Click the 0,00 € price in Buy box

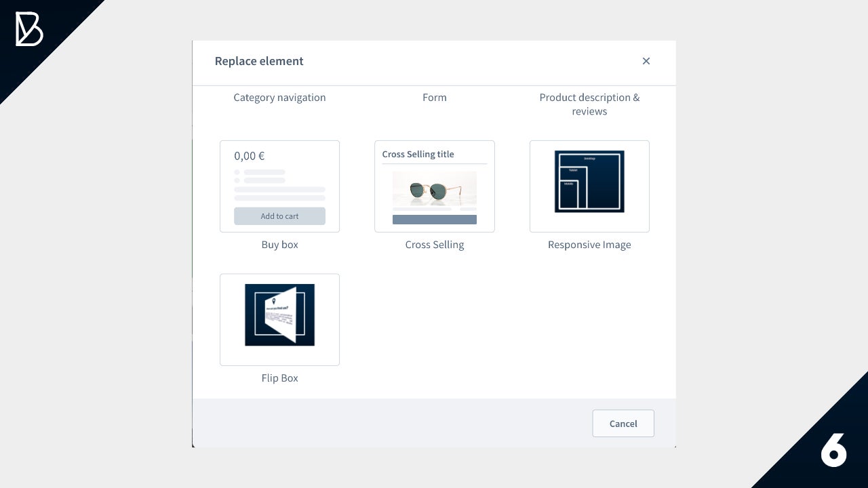pos(250,156)
